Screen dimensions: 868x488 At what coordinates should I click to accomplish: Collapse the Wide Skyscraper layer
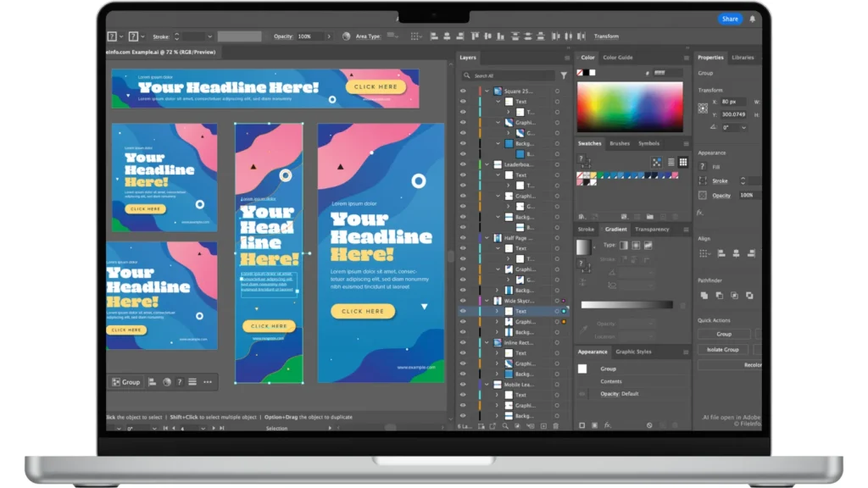coord(487,301)
